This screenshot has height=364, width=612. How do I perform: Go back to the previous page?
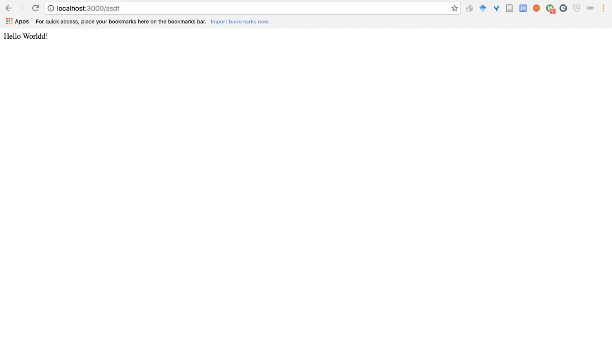[x=9, y=8]
